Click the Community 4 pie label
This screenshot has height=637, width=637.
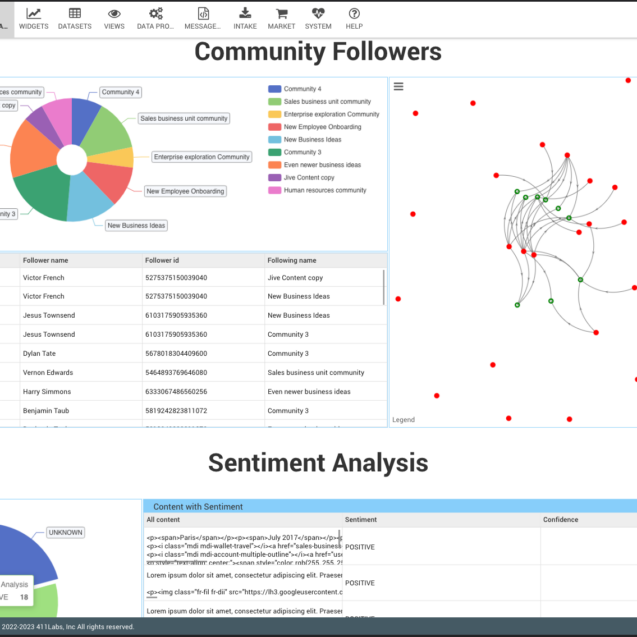tap(120, 92)
